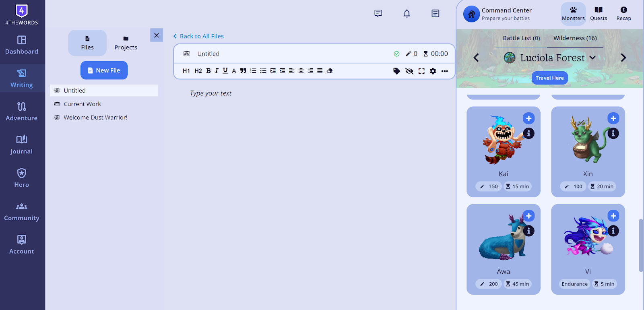
Task: Add Xin to the battle list
Action: pyautogui.click(x=613, y=118)
